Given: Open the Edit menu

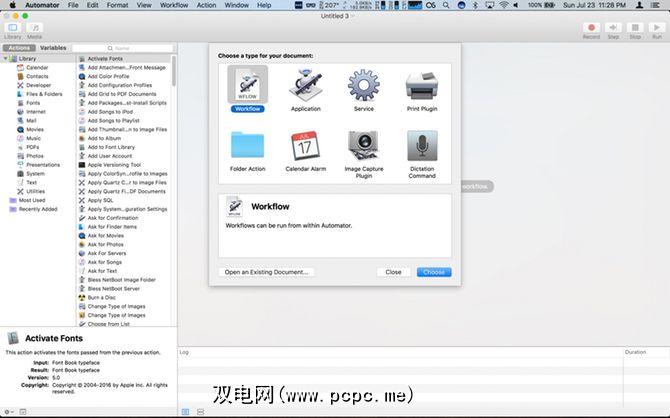Looking at the screenshot, I should tap(92, 5).
